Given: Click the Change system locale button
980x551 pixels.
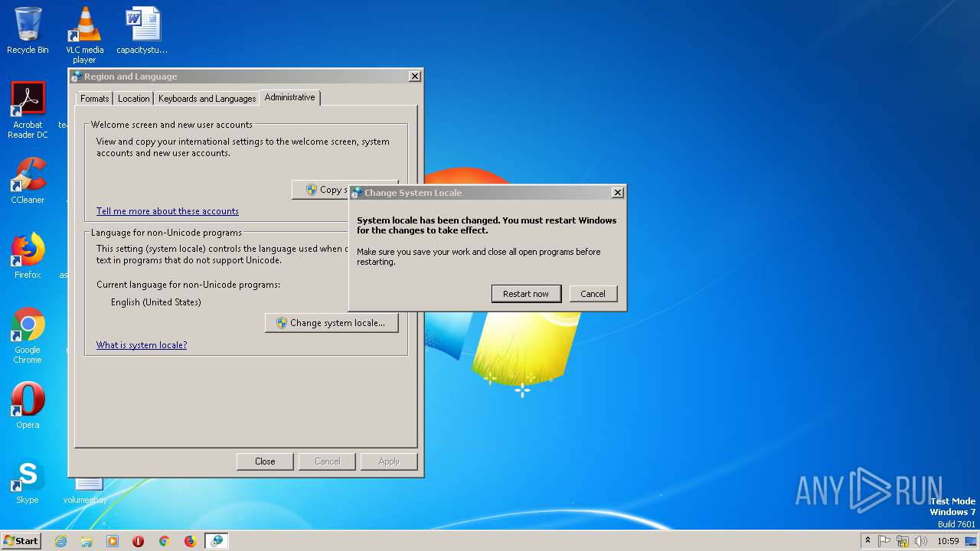Looking at the screenshot, I should [x=332, y=323].
